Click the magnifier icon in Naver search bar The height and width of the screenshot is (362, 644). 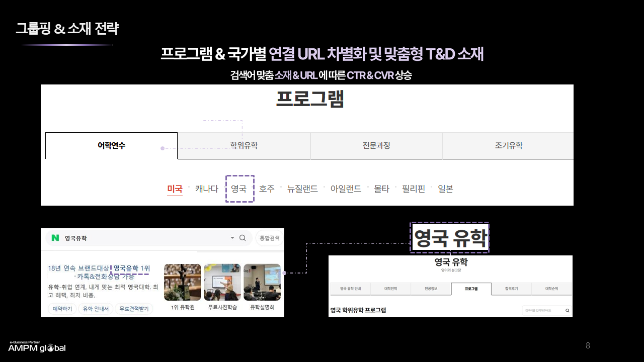[x=243, y=238]
